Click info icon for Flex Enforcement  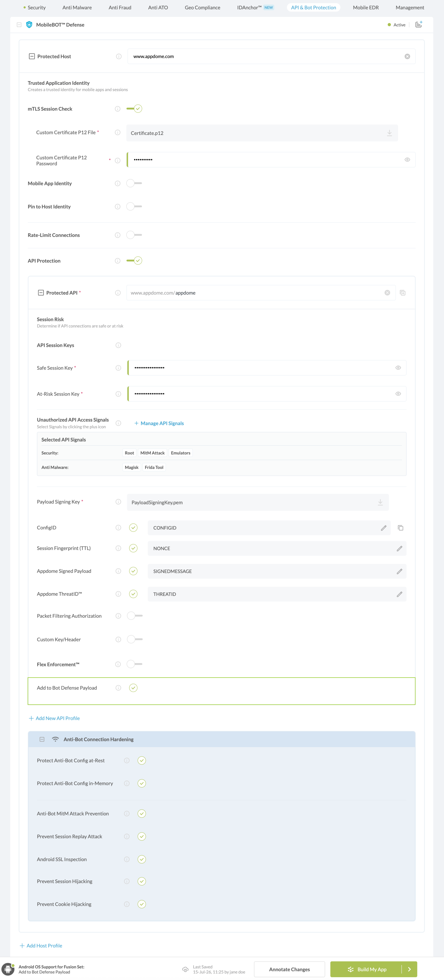coord(118,664)
